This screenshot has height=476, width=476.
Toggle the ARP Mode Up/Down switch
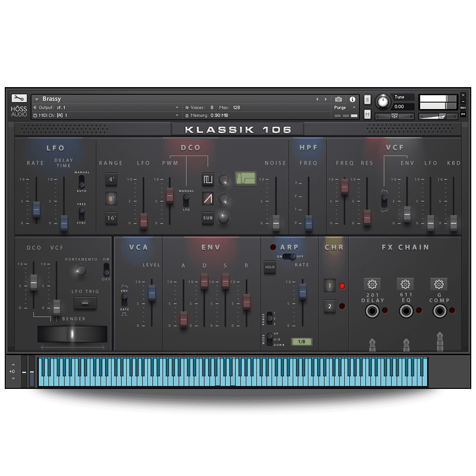(x=269, y=339)
